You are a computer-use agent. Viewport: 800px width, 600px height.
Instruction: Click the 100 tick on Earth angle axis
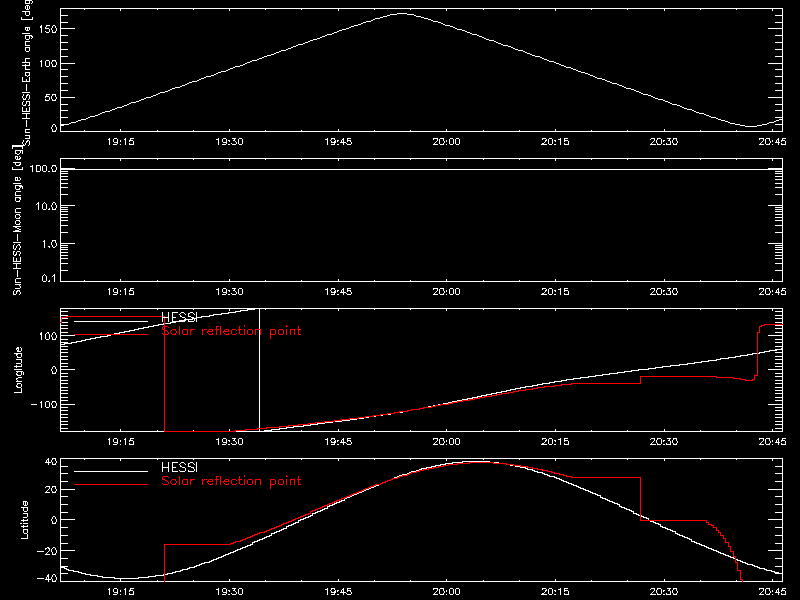pos(47,63)
